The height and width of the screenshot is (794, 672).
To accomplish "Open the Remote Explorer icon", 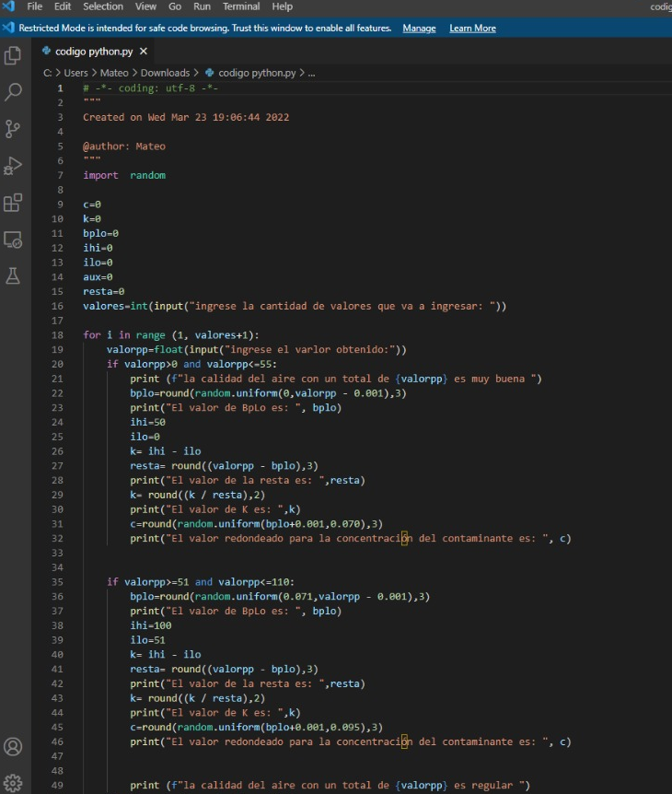I will point(13,239).
